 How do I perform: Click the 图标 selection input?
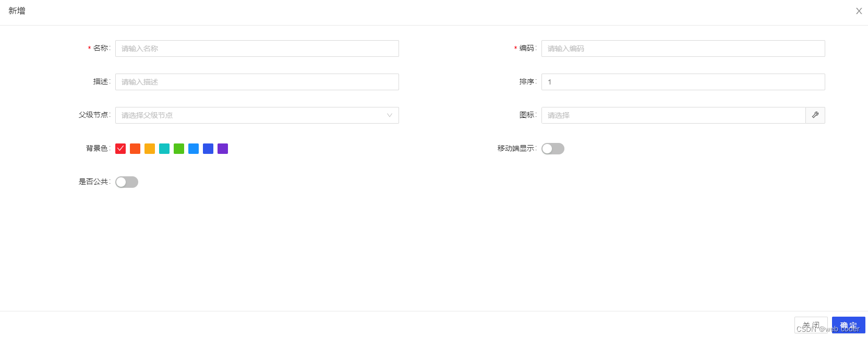pos(673,115)
